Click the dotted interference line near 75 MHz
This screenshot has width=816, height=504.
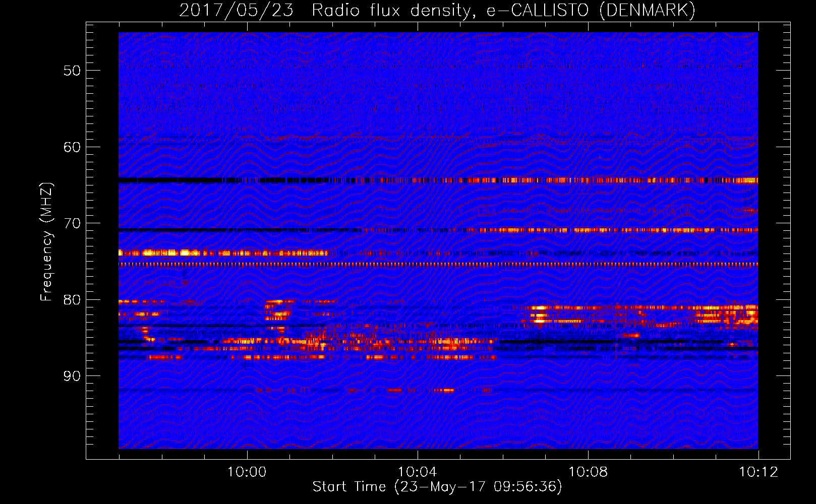tap(438, 264)
